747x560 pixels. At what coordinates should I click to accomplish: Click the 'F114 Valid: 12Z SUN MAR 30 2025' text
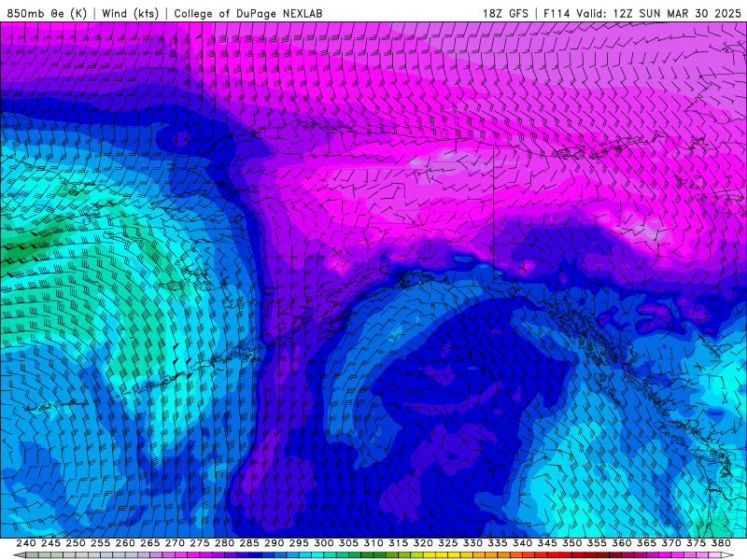click(x=642, y=13)
